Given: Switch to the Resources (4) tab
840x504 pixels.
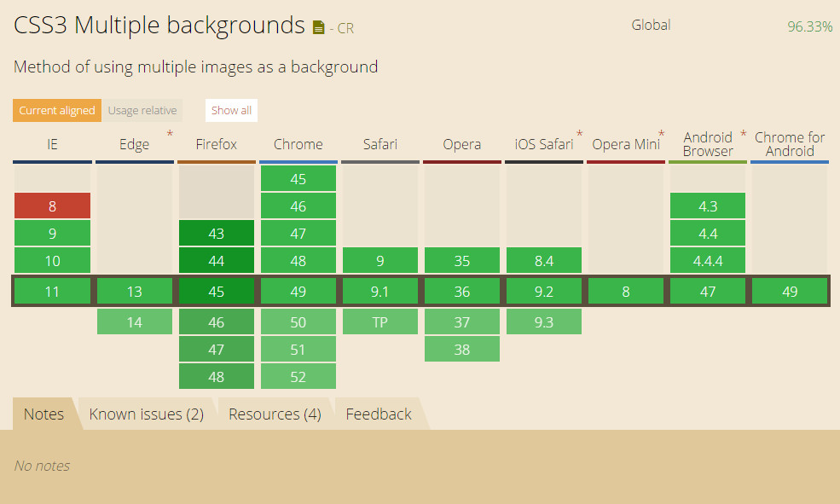Looking at the screenshot, I should (275, 414).
